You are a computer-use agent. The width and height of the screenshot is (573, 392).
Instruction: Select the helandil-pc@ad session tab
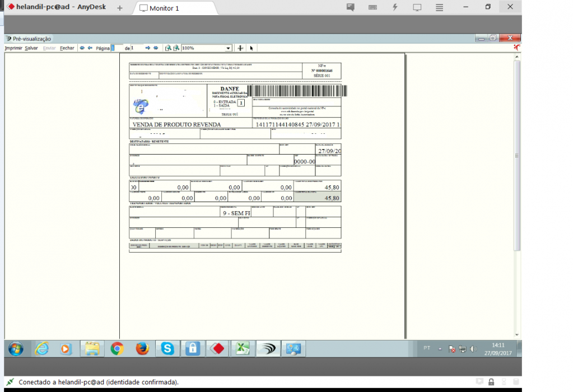tap(57, 7)
